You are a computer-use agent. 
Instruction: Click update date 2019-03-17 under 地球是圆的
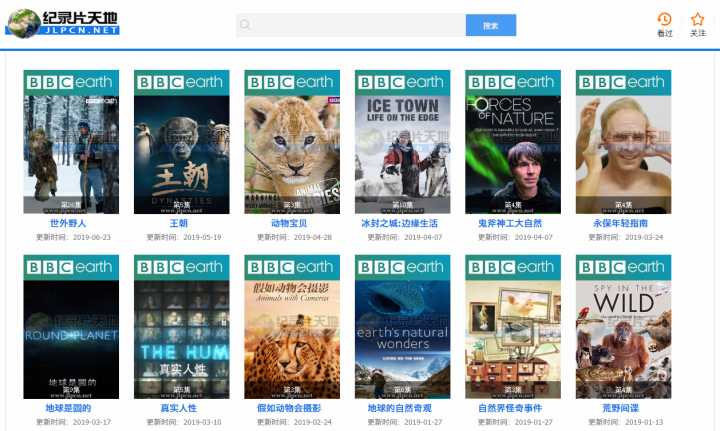[x=92, y=422]
